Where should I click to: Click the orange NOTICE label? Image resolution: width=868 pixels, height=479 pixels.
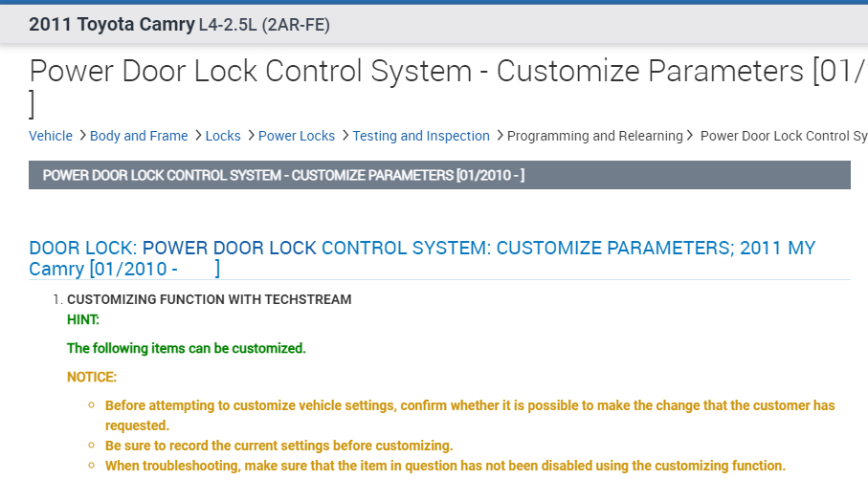(92, 377)
